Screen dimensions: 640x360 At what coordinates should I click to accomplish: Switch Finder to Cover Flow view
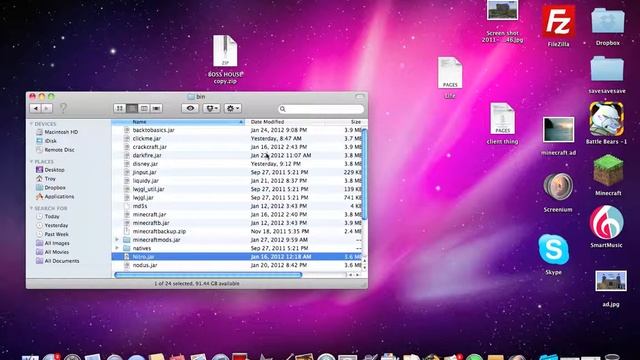pos(156,108)
